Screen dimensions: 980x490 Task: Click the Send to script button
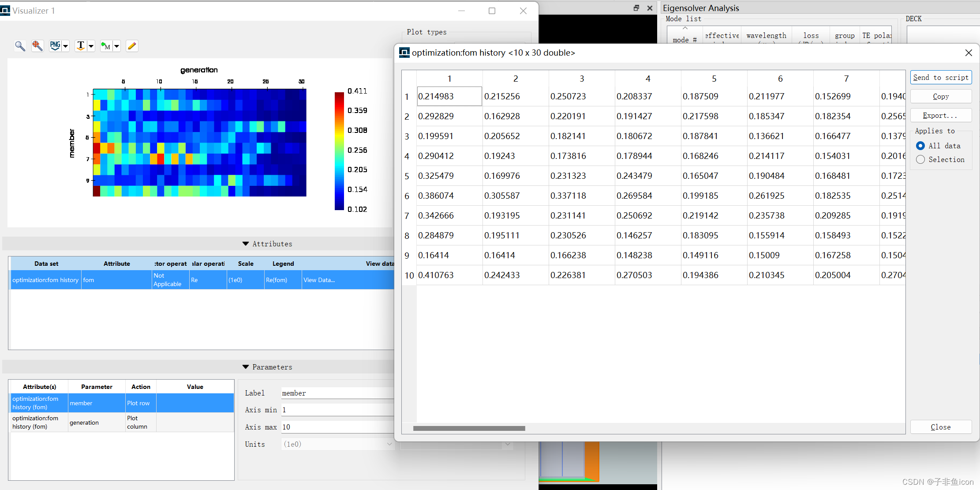pyautogui.click(x=940, y=78)
